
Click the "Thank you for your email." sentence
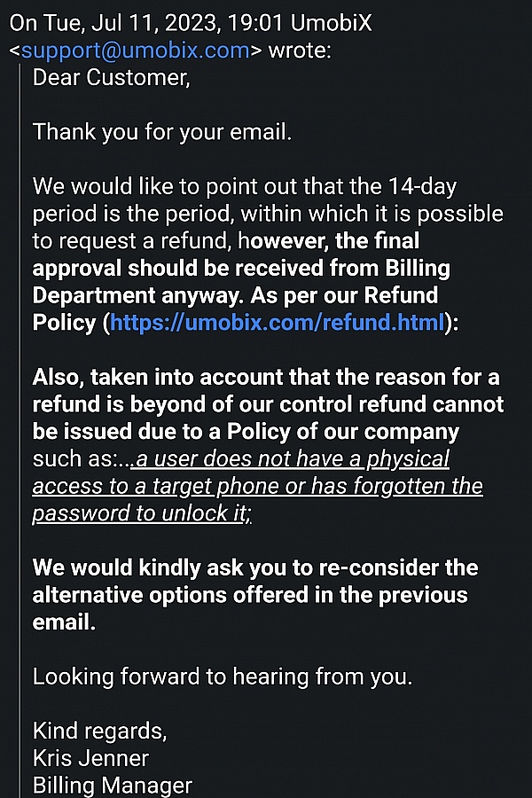coord(162,132)
